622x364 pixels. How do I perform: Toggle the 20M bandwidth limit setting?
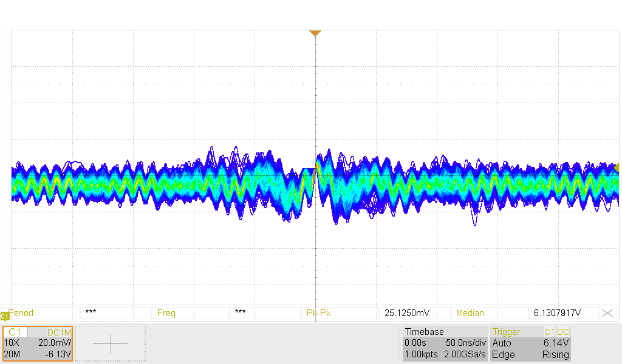pyautogui.click(x=12, y=354)
